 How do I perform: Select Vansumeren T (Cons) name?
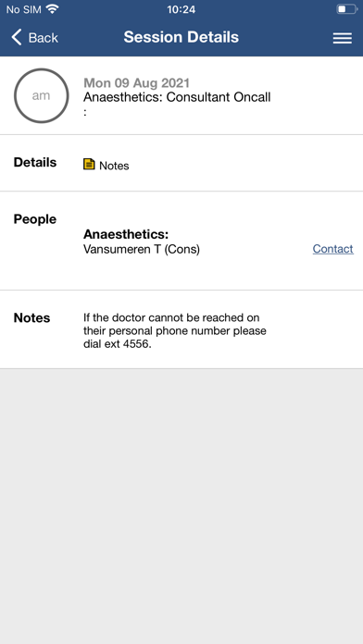click(142, 249)
